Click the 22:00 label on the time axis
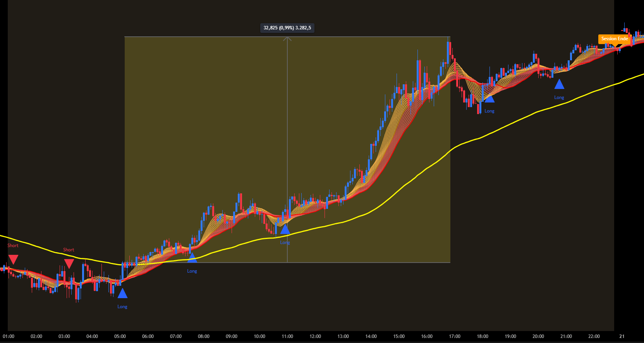644x343 pixels. 594,336
